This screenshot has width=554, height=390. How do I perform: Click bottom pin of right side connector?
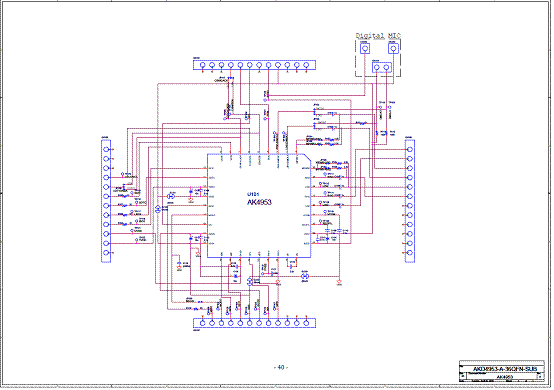pos(410,253)
